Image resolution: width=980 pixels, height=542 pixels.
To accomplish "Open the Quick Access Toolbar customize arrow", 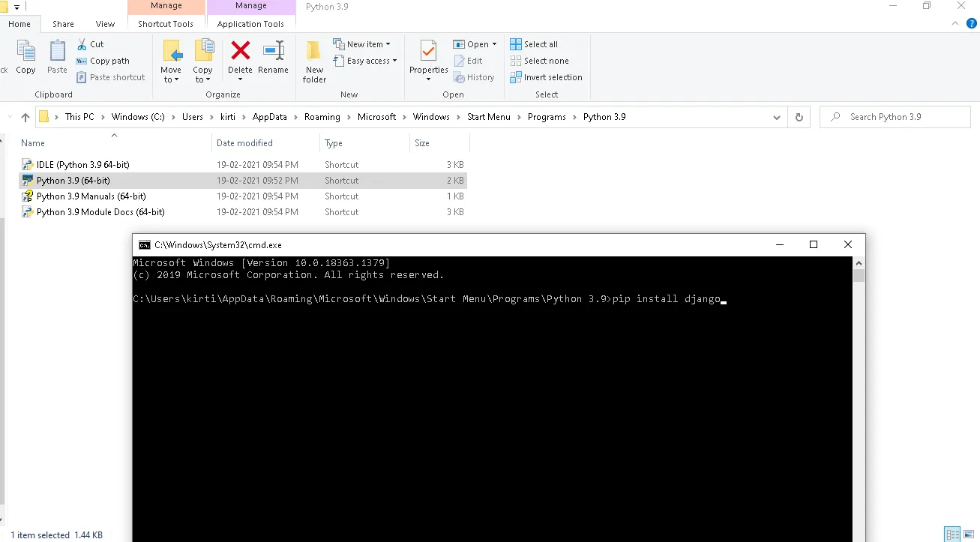I will pyautogui.click(x=16, y=7).
